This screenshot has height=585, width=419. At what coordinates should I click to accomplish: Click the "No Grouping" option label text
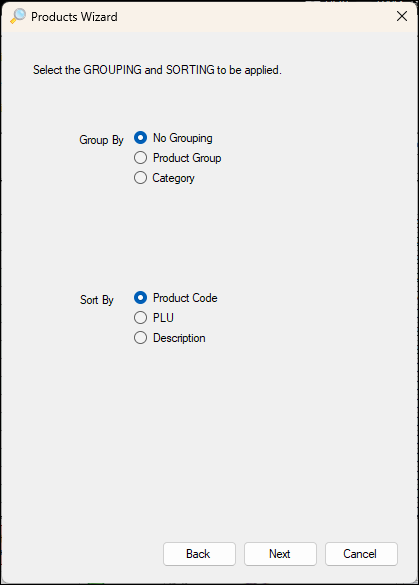point(183,138)
